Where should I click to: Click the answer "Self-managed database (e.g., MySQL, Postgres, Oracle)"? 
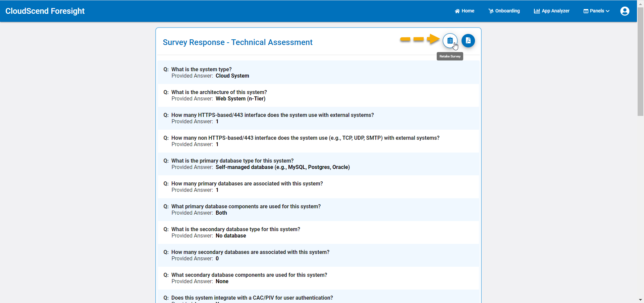click(x=282, y=167)
